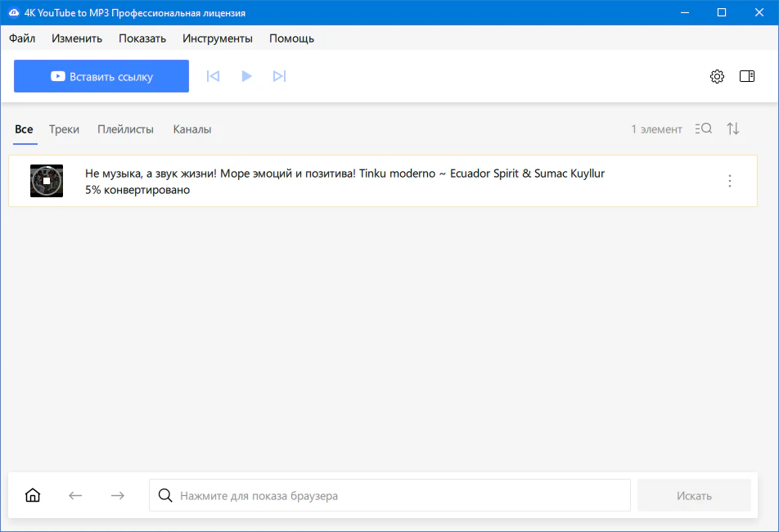Click the magnifier icon in search field
Screen dimensions: 779x532
pos(165,495)
